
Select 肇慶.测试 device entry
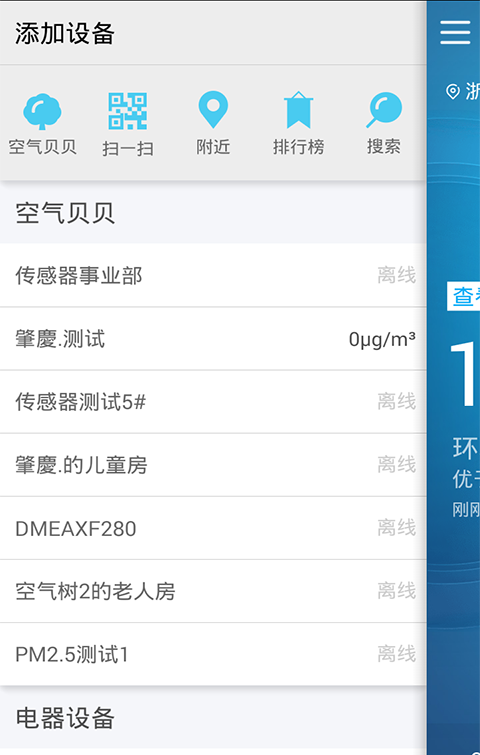[x=213, y=339]
